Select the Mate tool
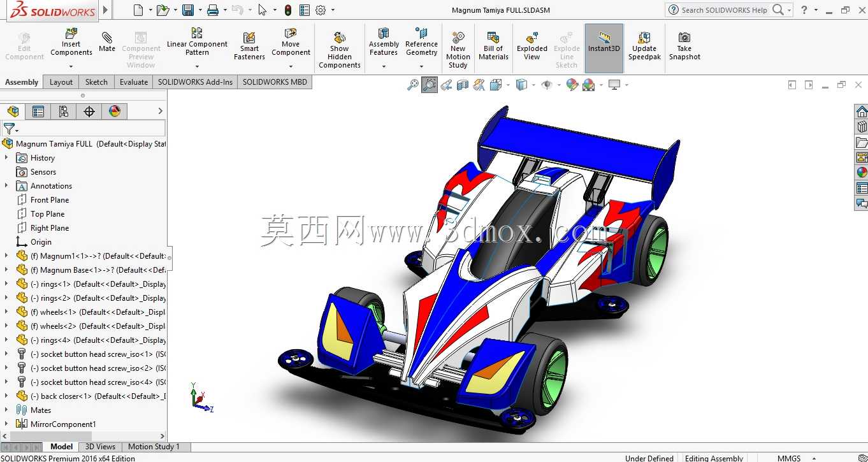Viewport: 868px width, 462px height. coord(107,42)
